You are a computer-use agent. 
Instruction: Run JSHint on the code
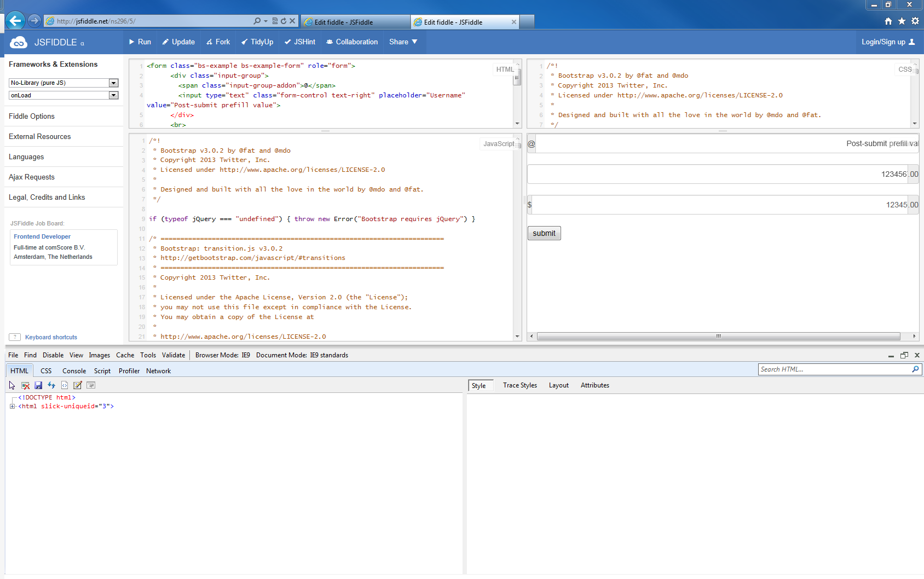300,42
